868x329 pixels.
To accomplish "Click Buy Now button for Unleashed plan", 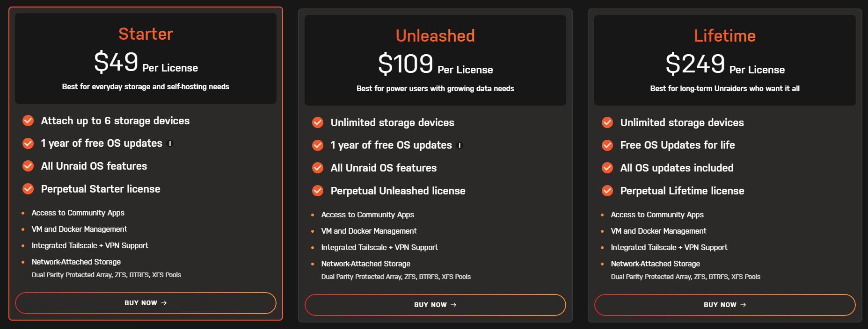I will pyautogui.click(x=435, y=305).
